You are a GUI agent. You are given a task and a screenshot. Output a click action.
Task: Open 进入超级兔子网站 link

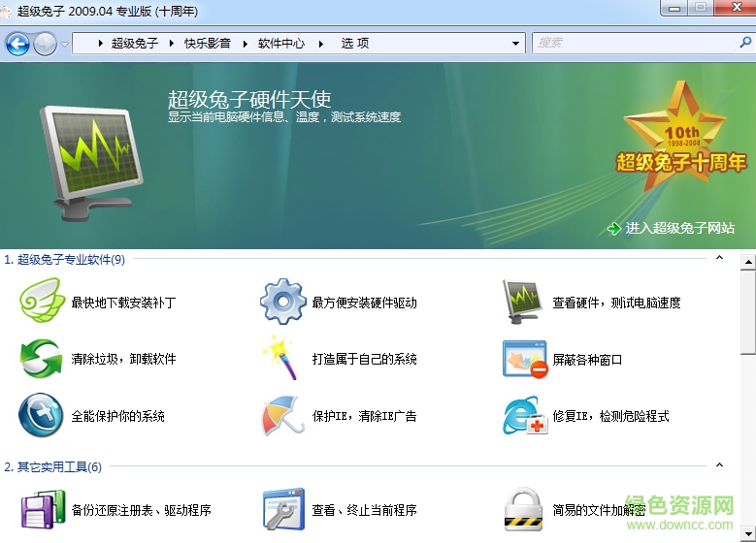click(x=680, y=228)
